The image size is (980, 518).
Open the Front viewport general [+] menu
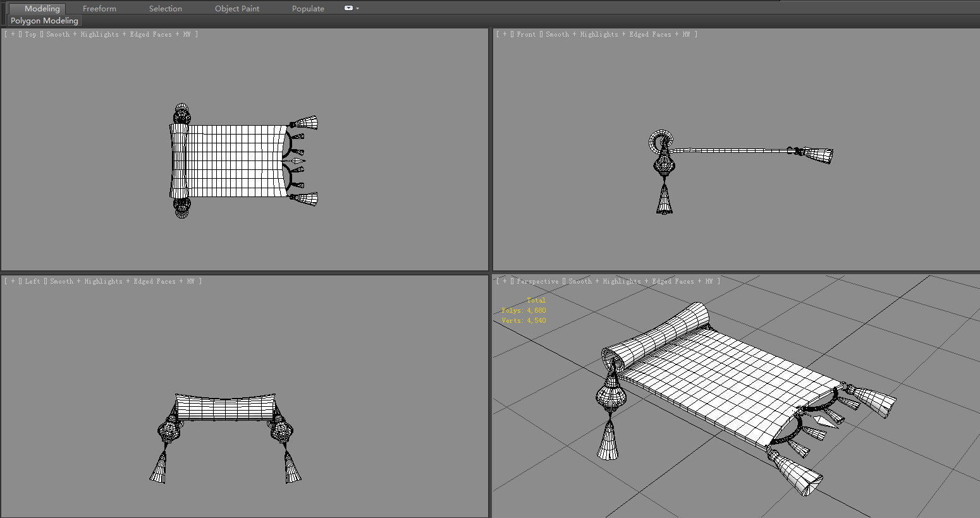505,34
